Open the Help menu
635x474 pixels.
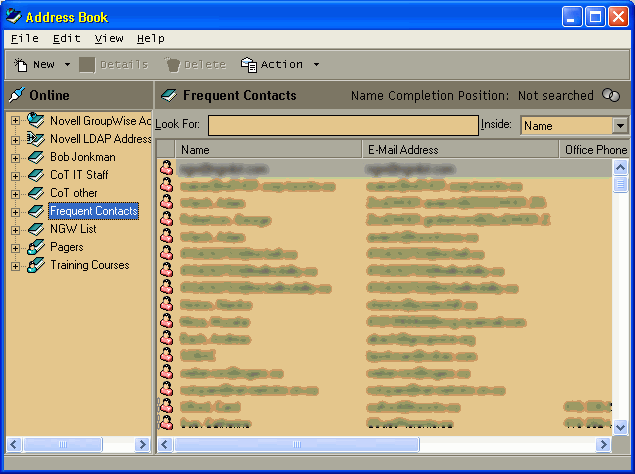pyautogui.click(x=151, y=38)
